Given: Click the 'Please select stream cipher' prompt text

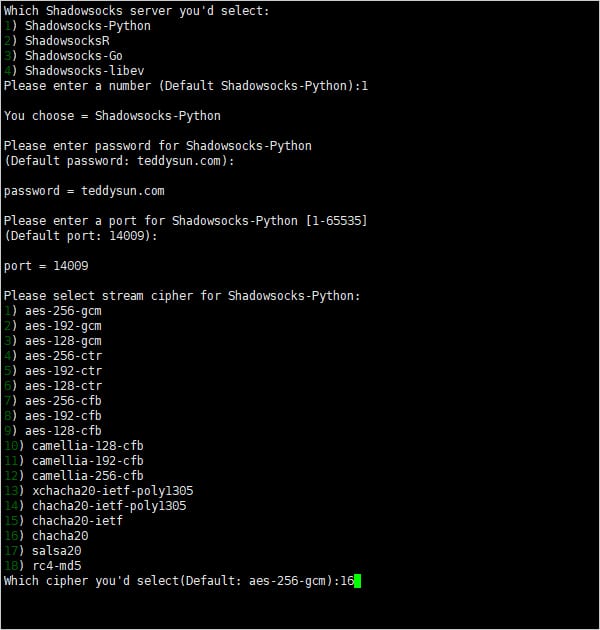Looking at the screenshot, I should [182, 296].
